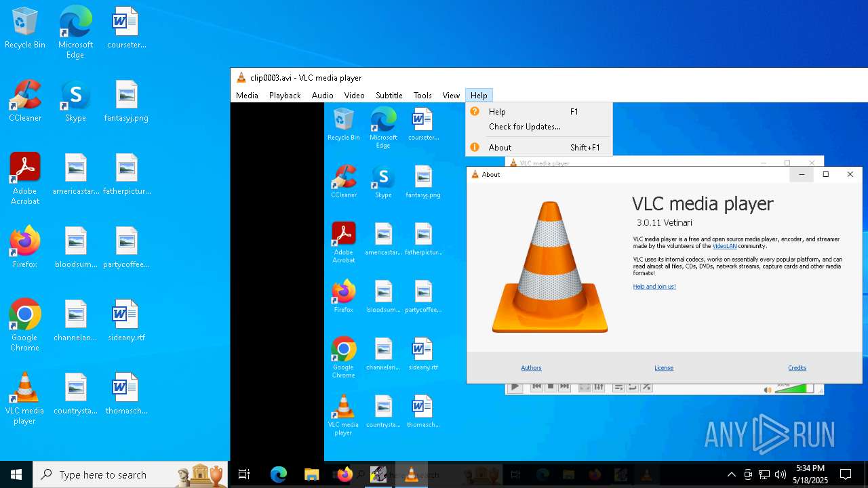Click the VLC cone icon in title bar
This screenshot has width=868, height=488.
[x=241, y=77]
